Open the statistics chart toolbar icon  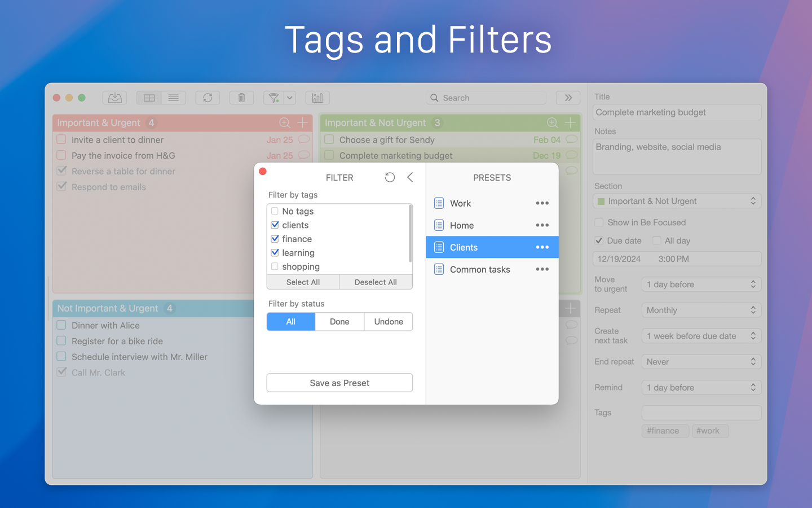click(x=317, y=98)
